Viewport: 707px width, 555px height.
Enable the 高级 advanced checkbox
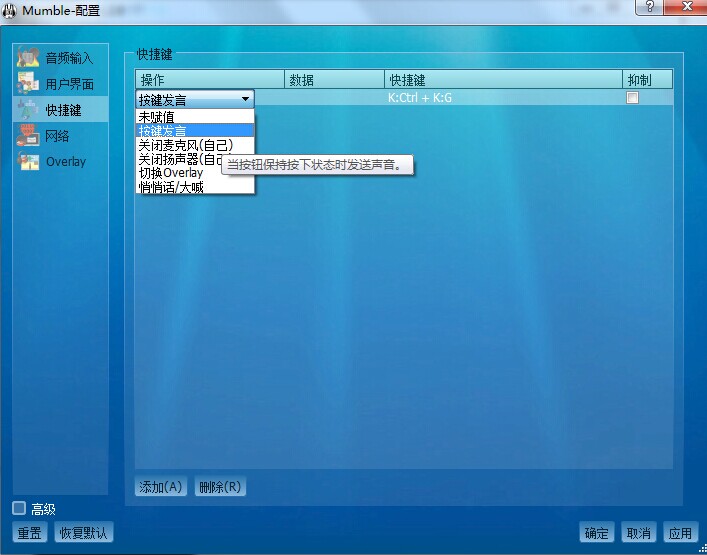(19, 508)
